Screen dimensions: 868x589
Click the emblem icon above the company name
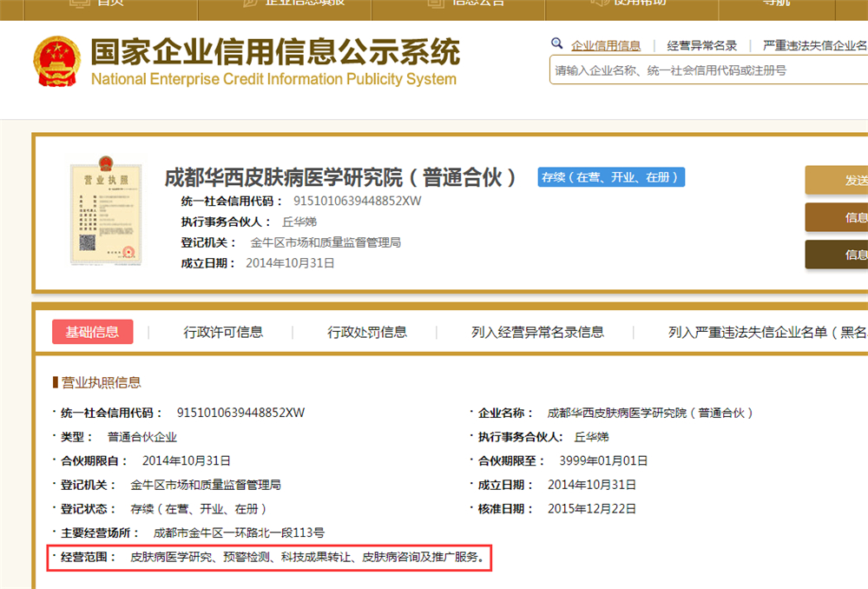pos(108,162)
